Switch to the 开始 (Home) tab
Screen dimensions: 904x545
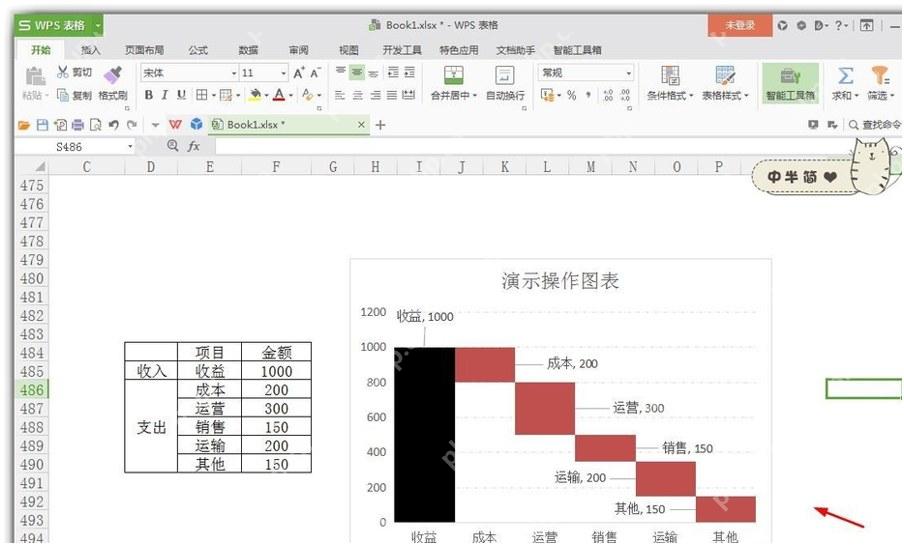pos(40,50)
